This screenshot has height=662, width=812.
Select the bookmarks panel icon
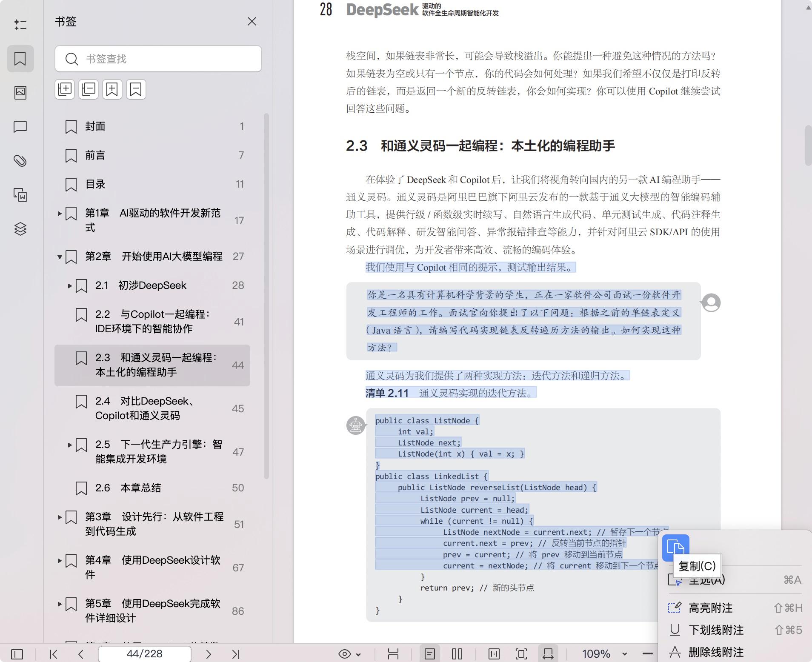pos(20,58)
